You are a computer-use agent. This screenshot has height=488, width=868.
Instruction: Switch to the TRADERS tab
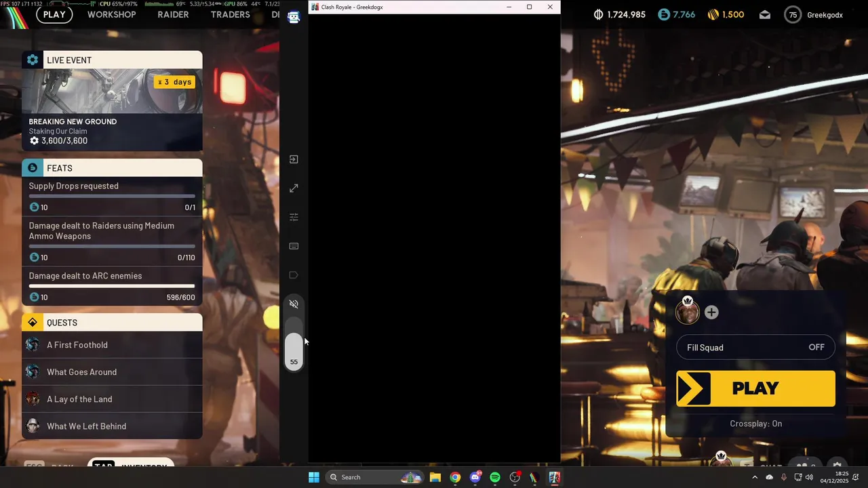coord(230,14)
